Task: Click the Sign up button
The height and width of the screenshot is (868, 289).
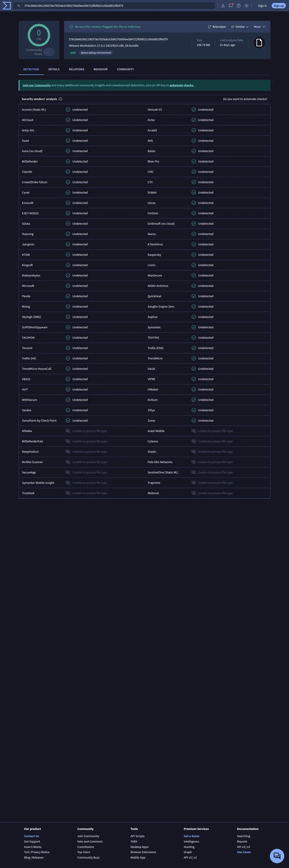Action: point(279,6)
